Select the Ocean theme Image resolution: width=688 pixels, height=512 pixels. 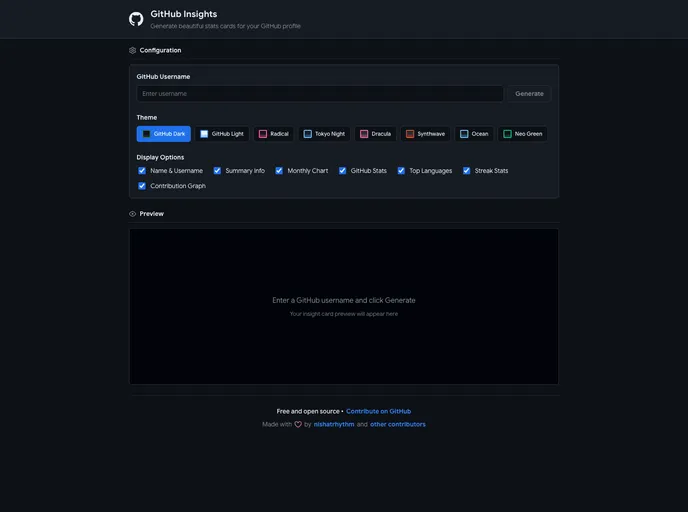pyautogui.click(x=474, y=134)
